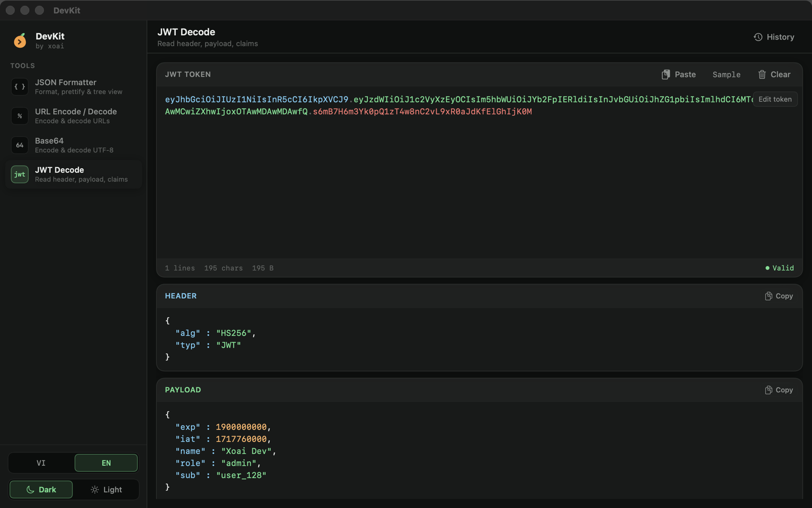Click the URL Encode percent icon

coord(20,116)
